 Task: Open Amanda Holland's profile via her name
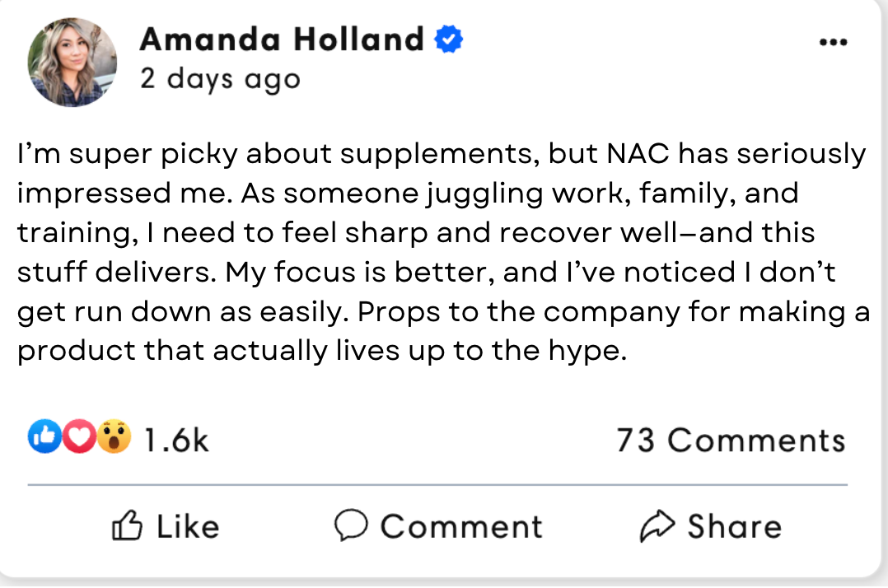(282, 39)
